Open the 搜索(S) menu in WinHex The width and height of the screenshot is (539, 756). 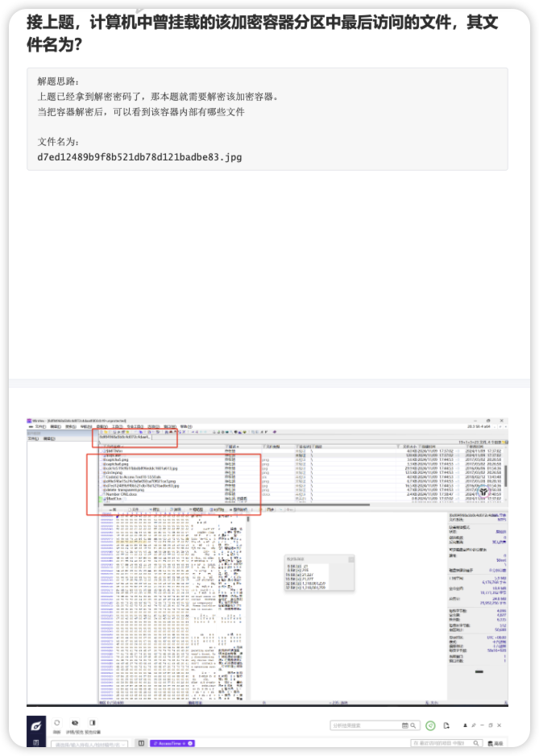[x=70, y=426]
